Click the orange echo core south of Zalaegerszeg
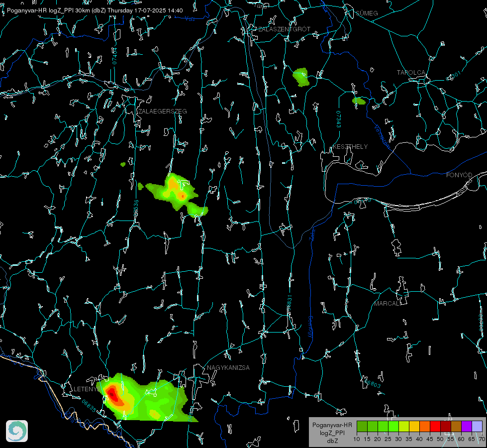The width and height of the screenshot is (487, 448). click(x=183, y=196)
